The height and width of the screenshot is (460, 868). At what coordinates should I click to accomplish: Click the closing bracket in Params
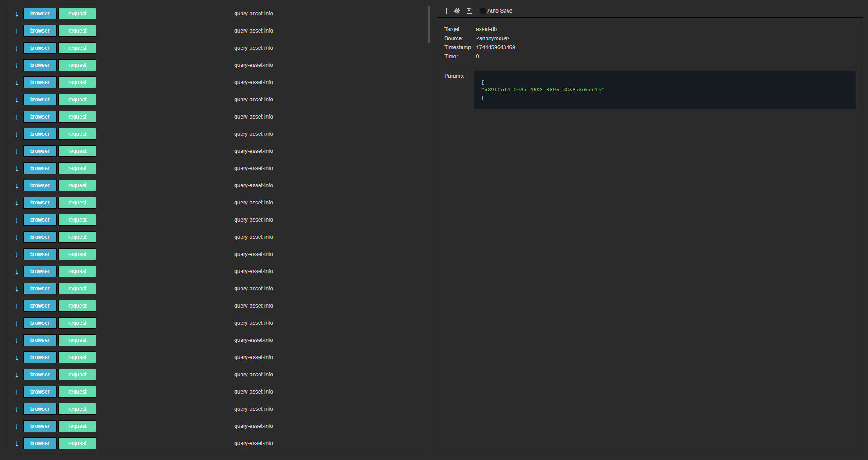(482, 98)
